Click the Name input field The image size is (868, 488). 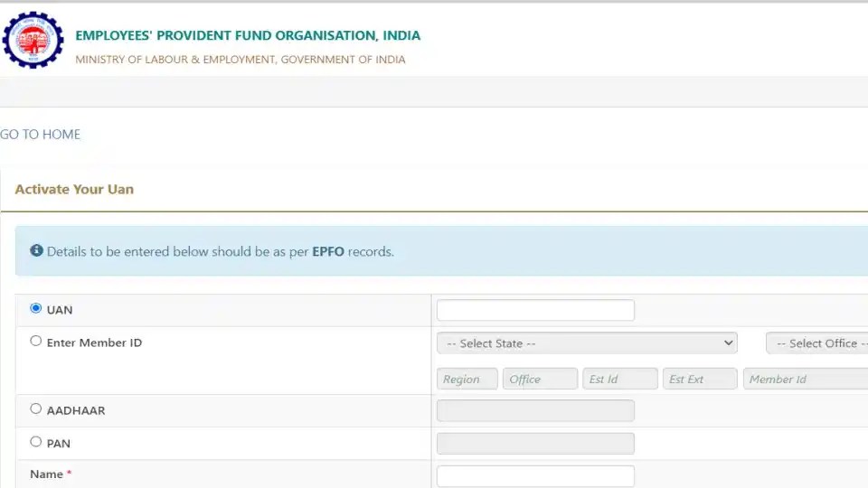(535, 476)
